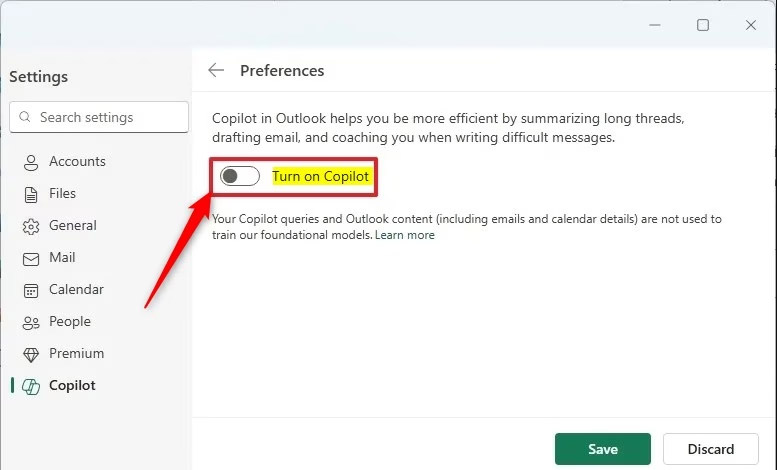Open the Mail settings section
The width and height of the screenshot is (777, 470).
(x=62, y=258)
